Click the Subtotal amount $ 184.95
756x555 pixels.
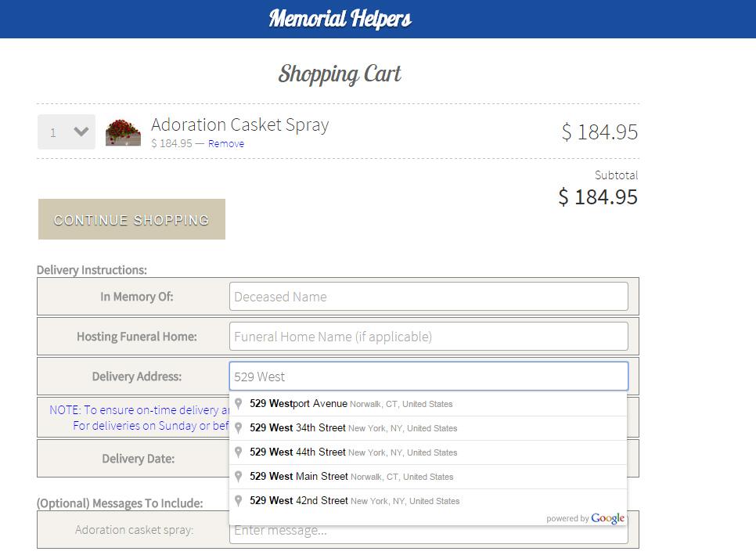[598, 196]
